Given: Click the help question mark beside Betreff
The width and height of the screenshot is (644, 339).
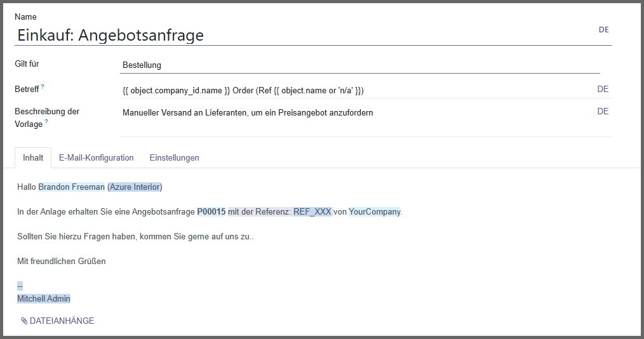Looking at the screenshot, I should tap(43, 86).
